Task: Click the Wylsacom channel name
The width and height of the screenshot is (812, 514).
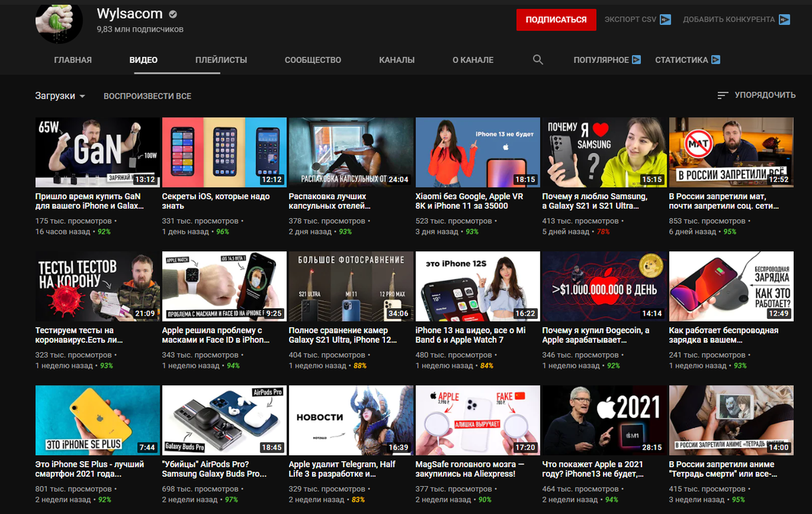Action: [131, 14]
